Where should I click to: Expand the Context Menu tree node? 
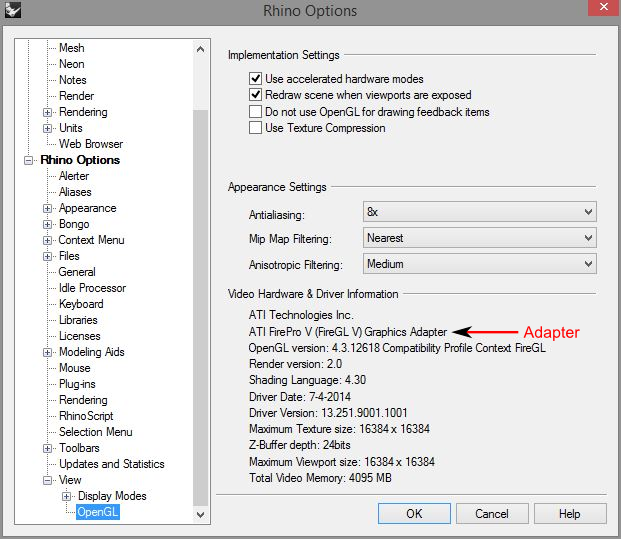pyautogui.click(x=47, y=240)
